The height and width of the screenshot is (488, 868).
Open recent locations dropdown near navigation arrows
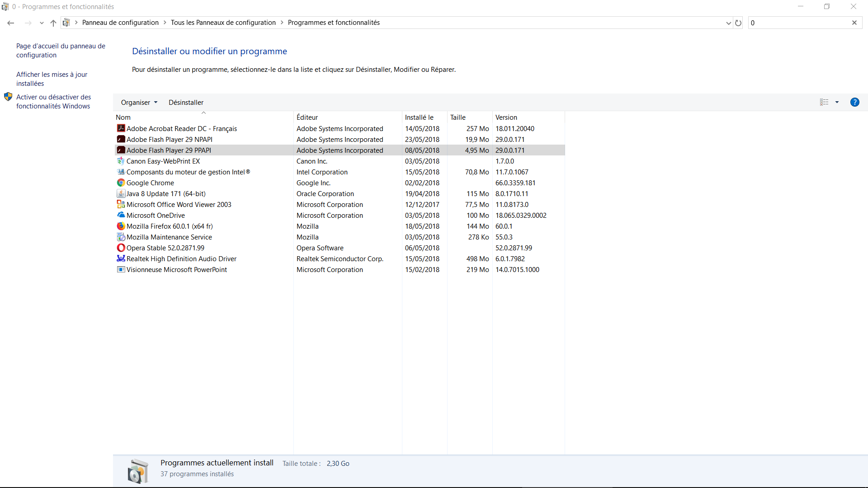(x=42, y=23)
